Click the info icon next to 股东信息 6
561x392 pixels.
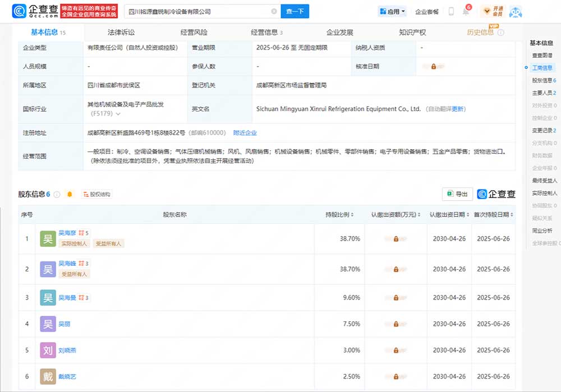coord(57,195)
